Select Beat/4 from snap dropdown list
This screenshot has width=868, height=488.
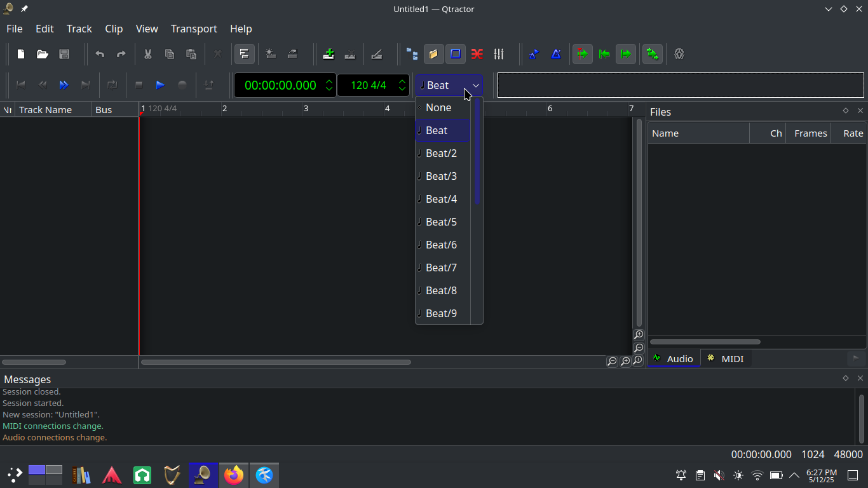click(442, 199)
